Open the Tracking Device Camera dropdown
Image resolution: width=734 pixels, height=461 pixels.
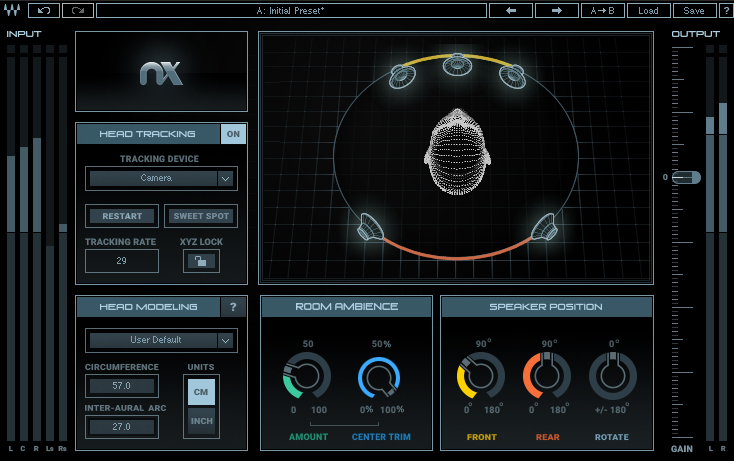point(161,178)
